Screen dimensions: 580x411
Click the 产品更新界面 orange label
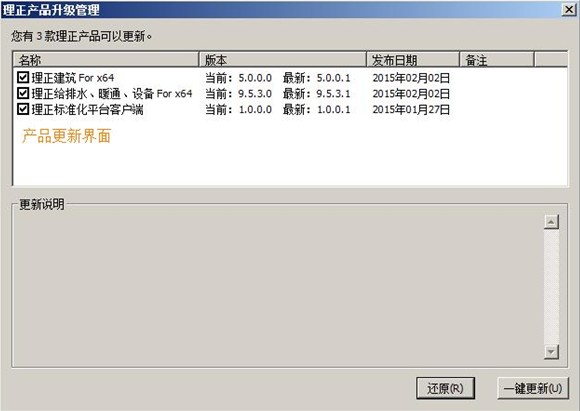coord(67,136)
